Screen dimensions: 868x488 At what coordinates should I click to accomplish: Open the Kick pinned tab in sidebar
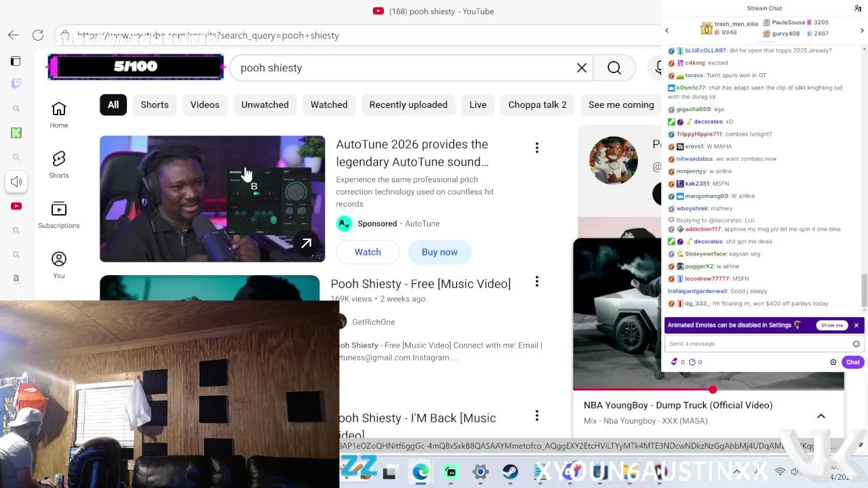click(16, 133)
